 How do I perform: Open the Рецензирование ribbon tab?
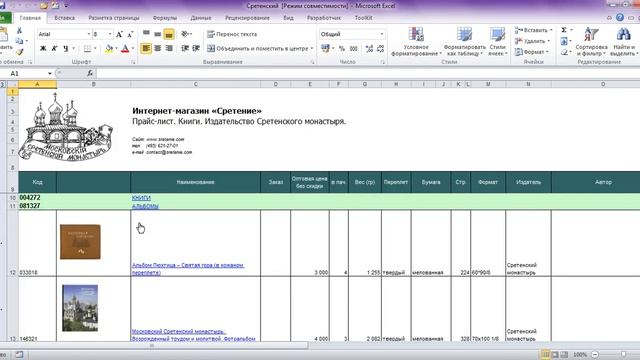click(x=247, y=18)
